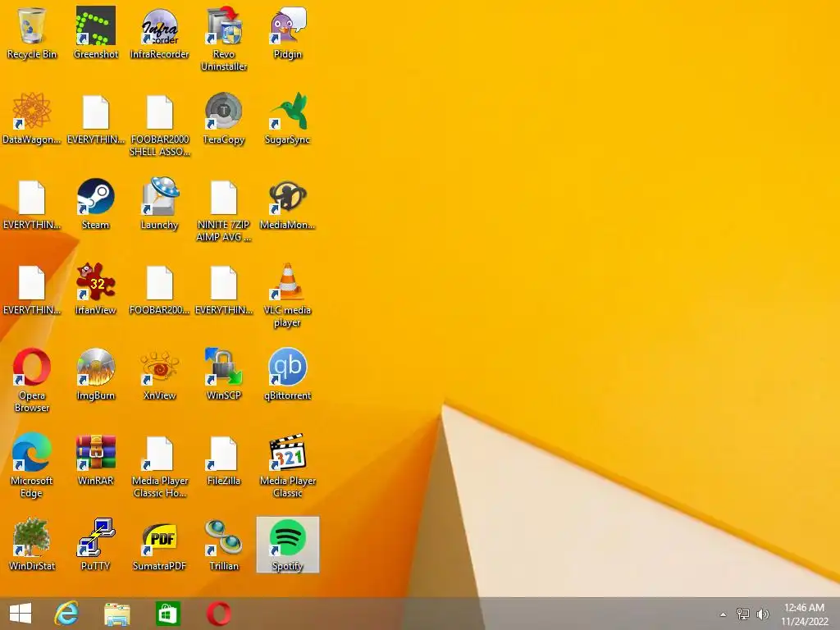Launch IrfanView from the desktop
The height and width of the screenshot is (630, 840).
95,290
